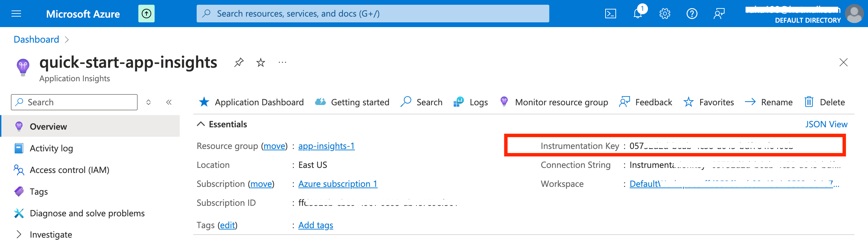Screen dimensions: 868x240
Task: Close the resource blade
Action: coord(844,62)
